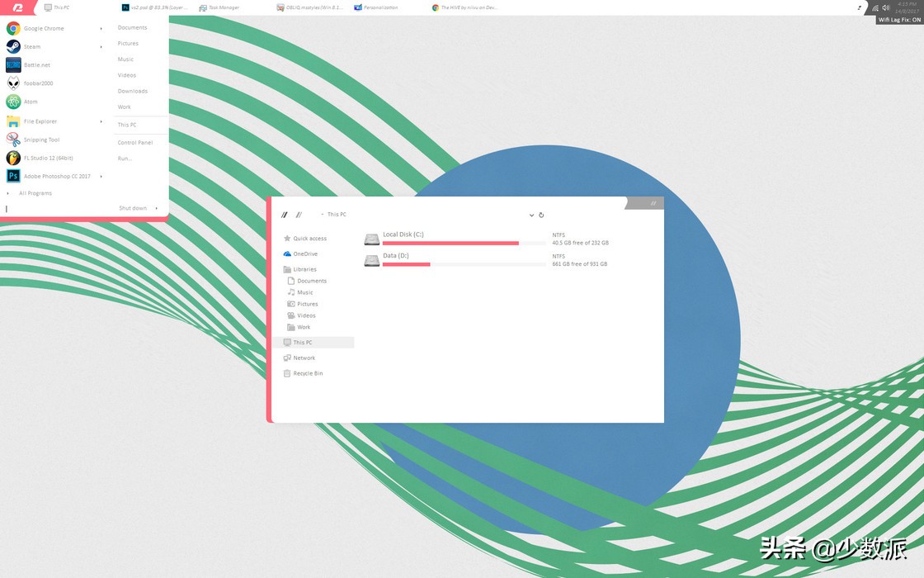Click the Shut down button

pos(132,208)
